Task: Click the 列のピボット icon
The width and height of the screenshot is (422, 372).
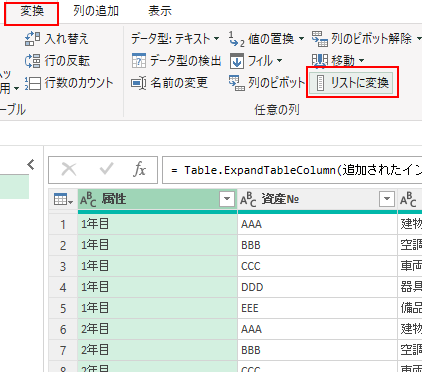Action: pos(237,83)
